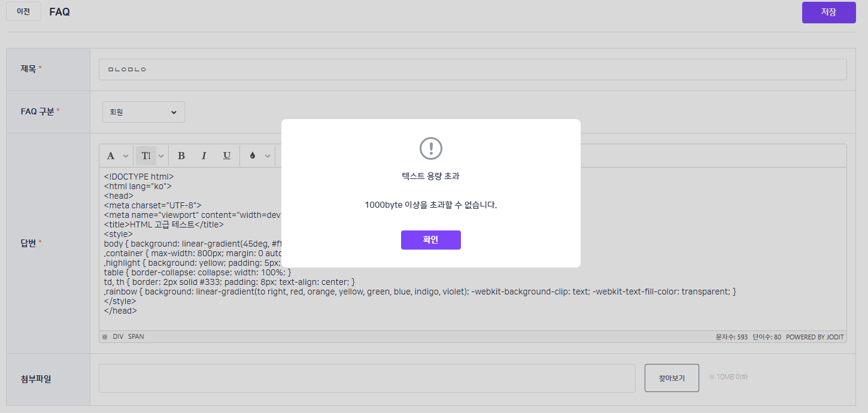
Task: Click the POWERED BY JODIT link
Action: click(815, 337)
